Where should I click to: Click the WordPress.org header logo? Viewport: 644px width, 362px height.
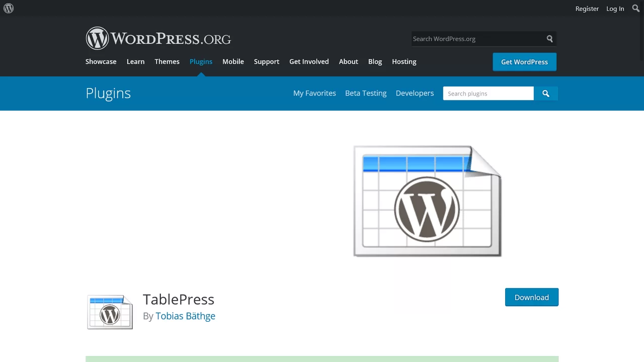pyautogui.click(x=158, y=38)
